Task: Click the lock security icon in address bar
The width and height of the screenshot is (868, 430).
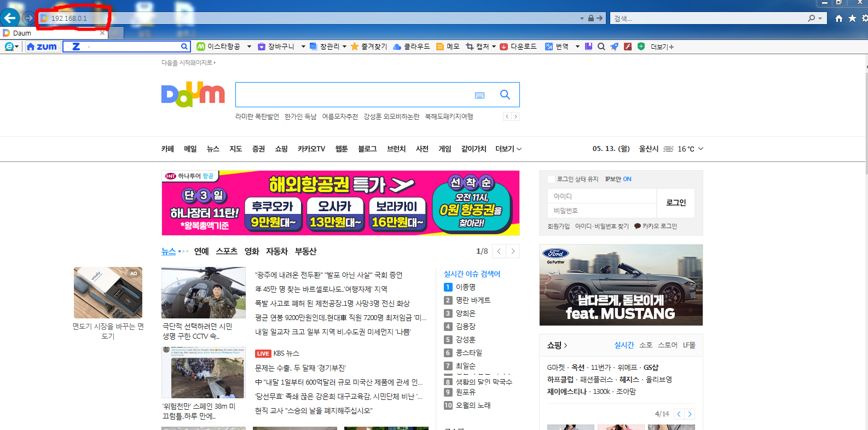Action: point(591,18)
